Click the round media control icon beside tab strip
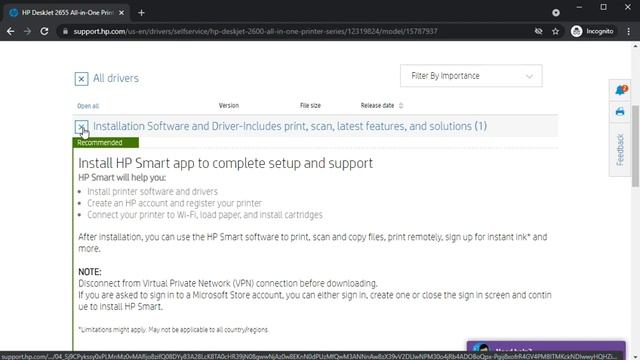This screenshot has height=360, width=640. [556, 13]
